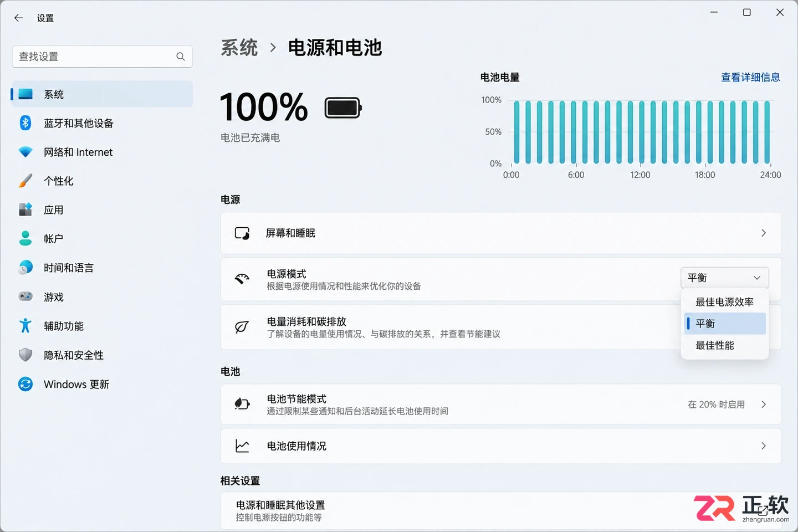Collapse the 平衡 power mode dropdown

coord(724,278)
